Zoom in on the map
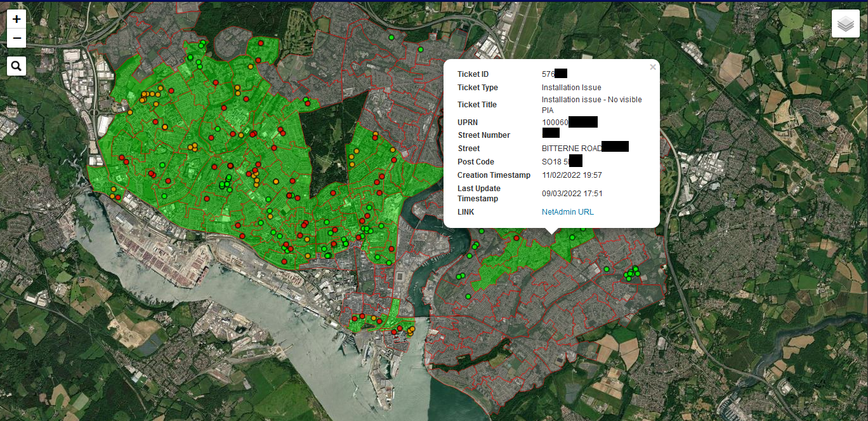The height and width of the screenshot is (421, 868). click(16, 19)
